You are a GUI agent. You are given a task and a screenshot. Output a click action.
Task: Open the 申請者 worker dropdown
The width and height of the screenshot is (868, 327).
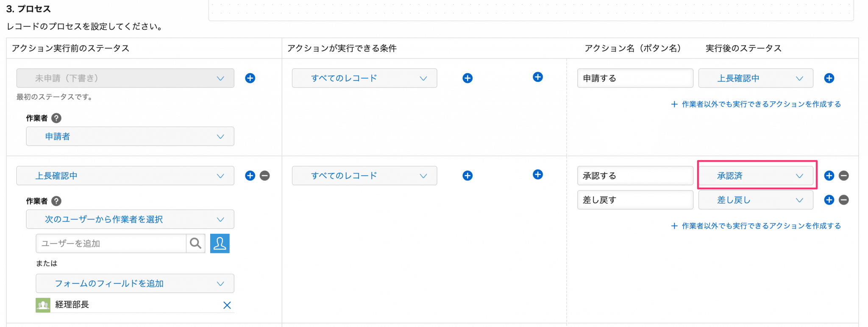[130, 136]
